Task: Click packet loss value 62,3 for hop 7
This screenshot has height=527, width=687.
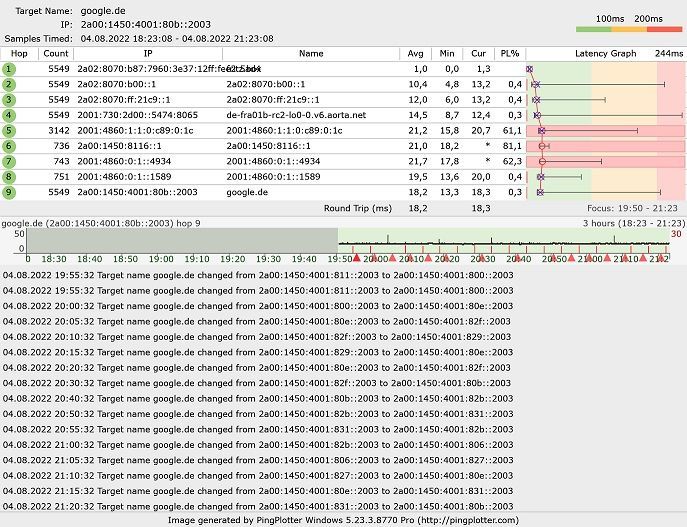Action: pyautogui.click(x=513, y=161)
